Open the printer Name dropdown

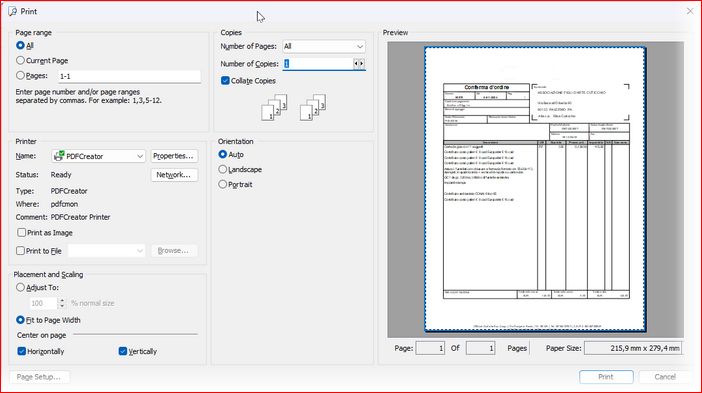point(98,156)
